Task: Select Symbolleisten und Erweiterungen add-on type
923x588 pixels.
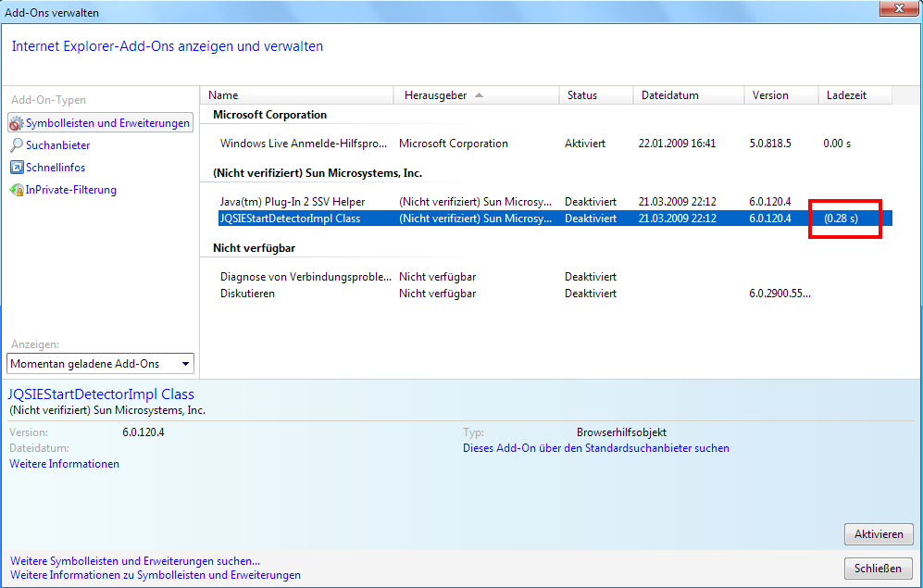Action: coord(100,123)
